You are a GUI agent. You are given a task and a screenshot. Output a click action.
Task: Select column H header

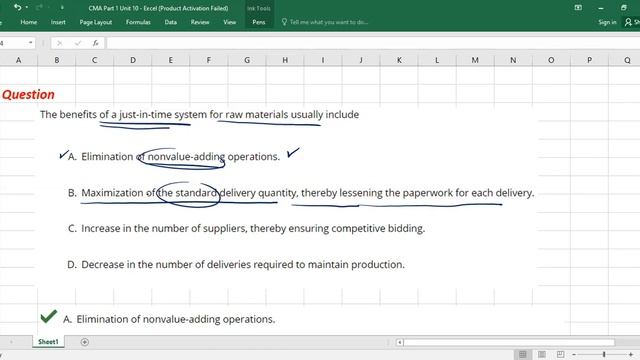(x=285, y=60)
